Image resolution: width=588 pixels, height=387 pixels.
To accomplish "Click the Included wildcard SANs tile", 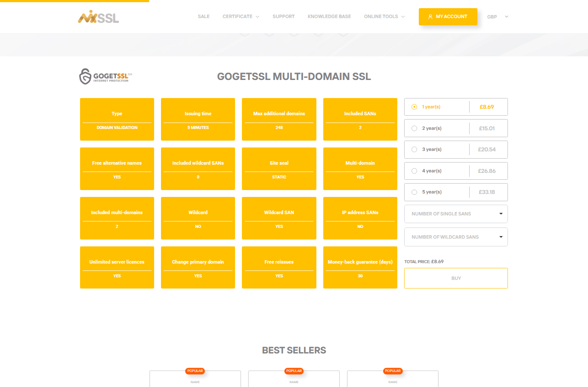I will click(198, 169).
